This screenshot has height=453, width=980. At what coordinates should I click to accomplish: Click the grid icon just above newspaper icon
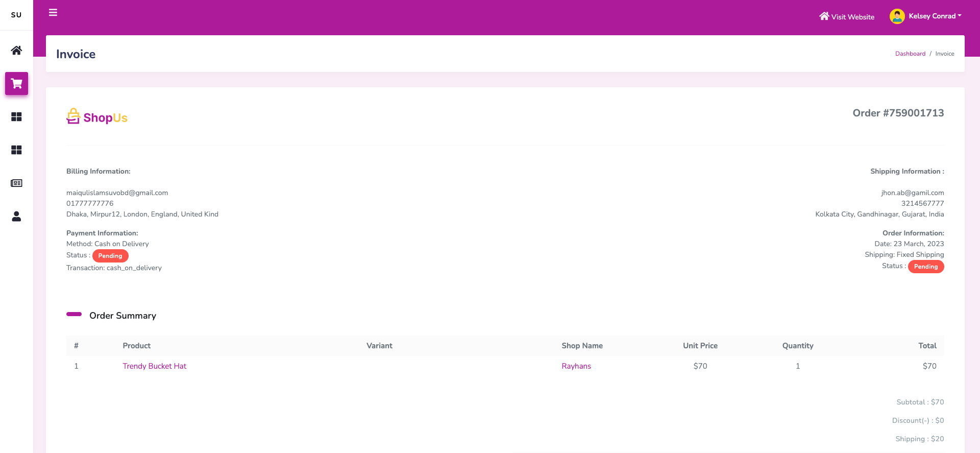[x=16, y=150]
